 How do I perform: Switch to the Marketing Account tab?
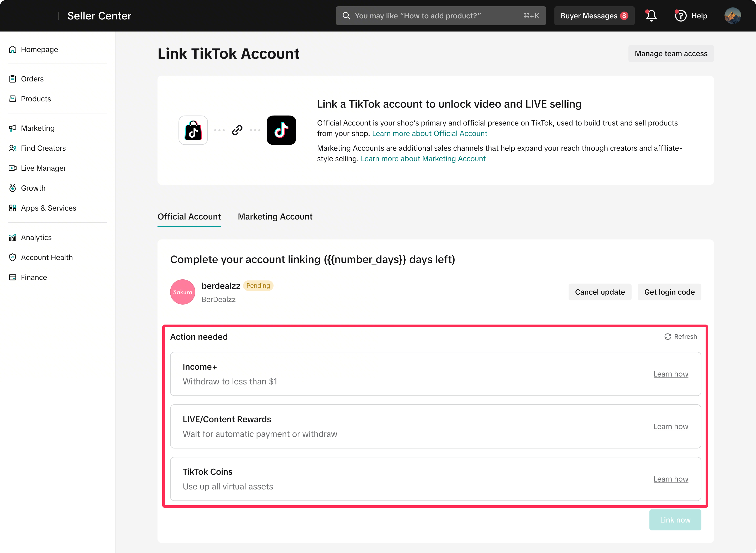275,217
